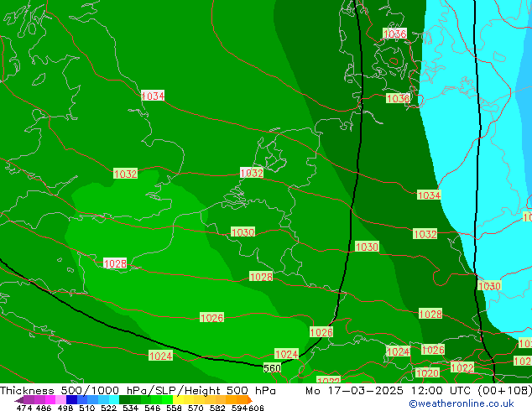This screenshot has width=532, height=411.
Task: Click the orange arrow tip at legend end
Action: tap(250, 400)
